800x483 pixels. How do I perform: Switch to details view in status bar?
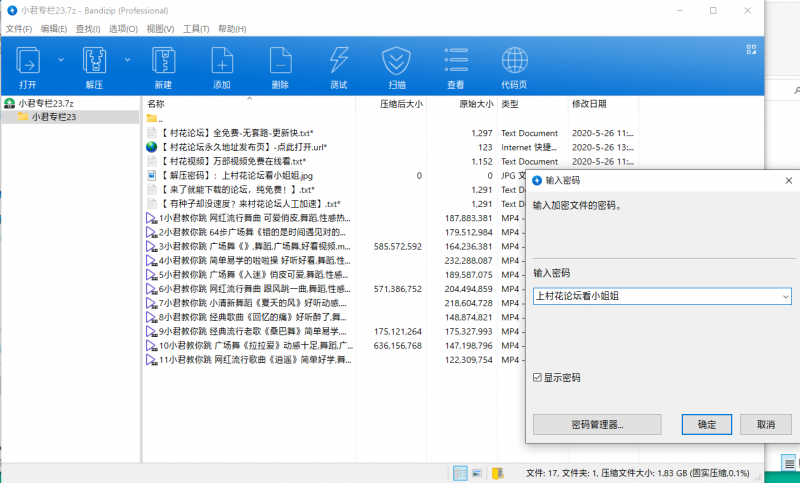[x=460, y=473]
